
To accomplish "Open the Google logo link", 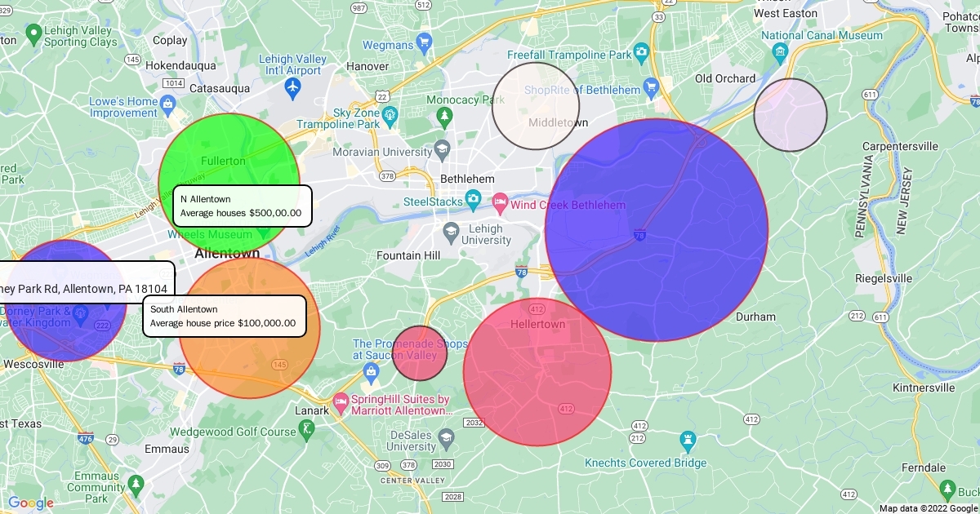I will coord(30,503).
